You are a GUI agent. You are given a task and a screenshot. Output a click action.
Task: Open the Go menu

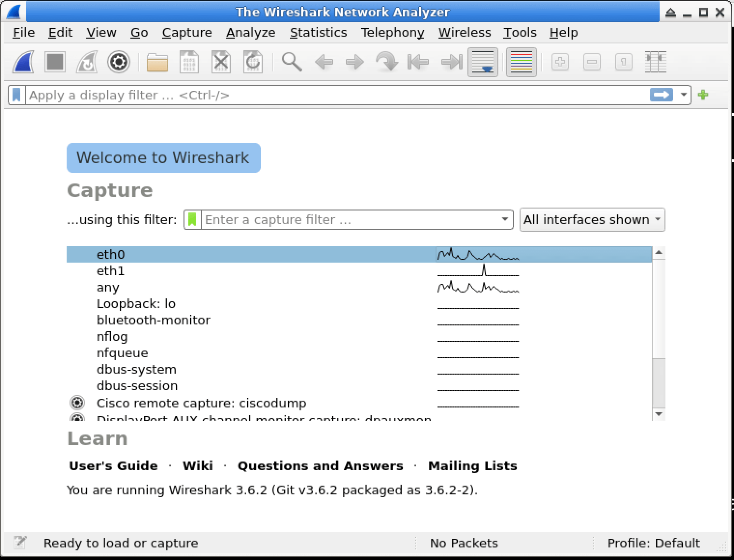point(139,32)
